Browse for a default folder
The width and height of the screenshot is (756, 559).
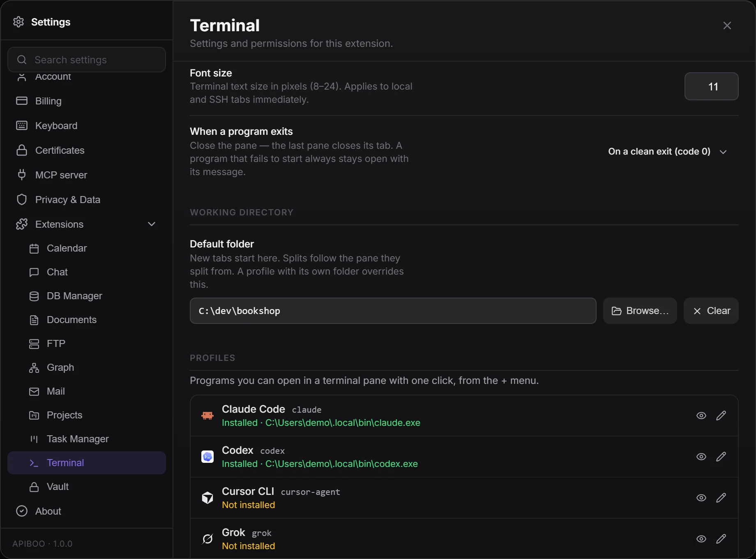coord(640,311)
